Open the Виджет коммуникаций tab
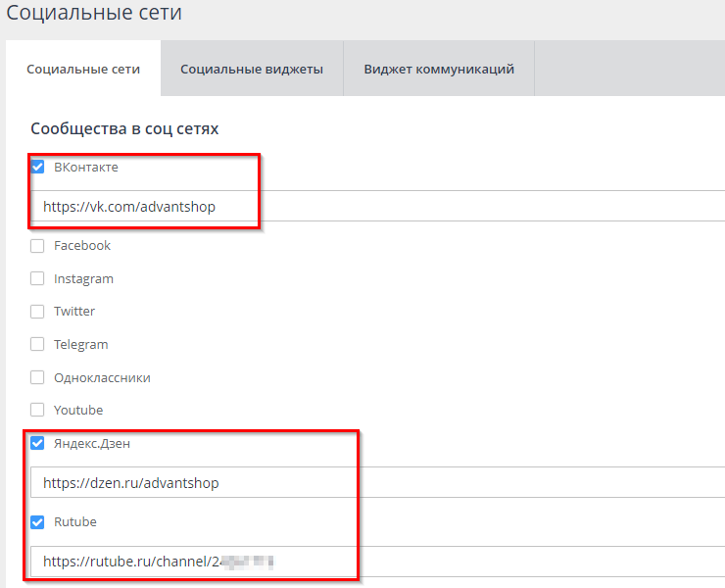725x588 pixels. pyautogui.click(x=438, y=70)
